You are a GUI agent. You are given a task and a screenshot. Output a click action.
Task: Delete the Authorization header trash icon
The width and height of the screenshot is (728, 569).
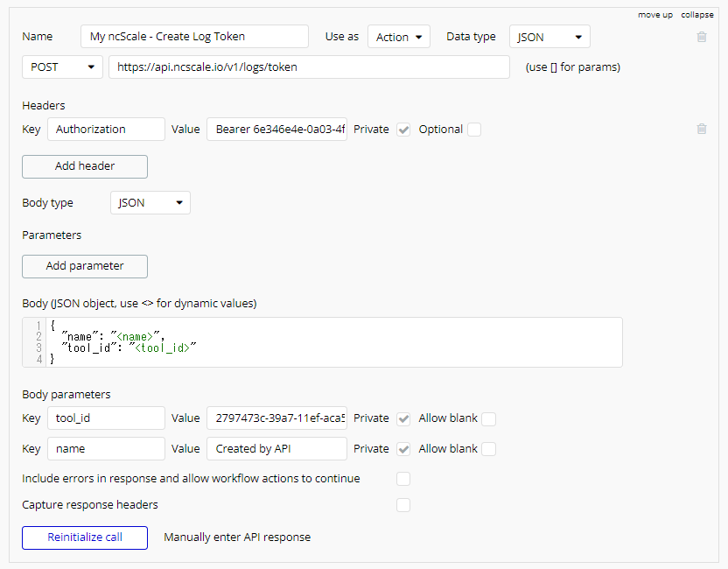point(702,129)
